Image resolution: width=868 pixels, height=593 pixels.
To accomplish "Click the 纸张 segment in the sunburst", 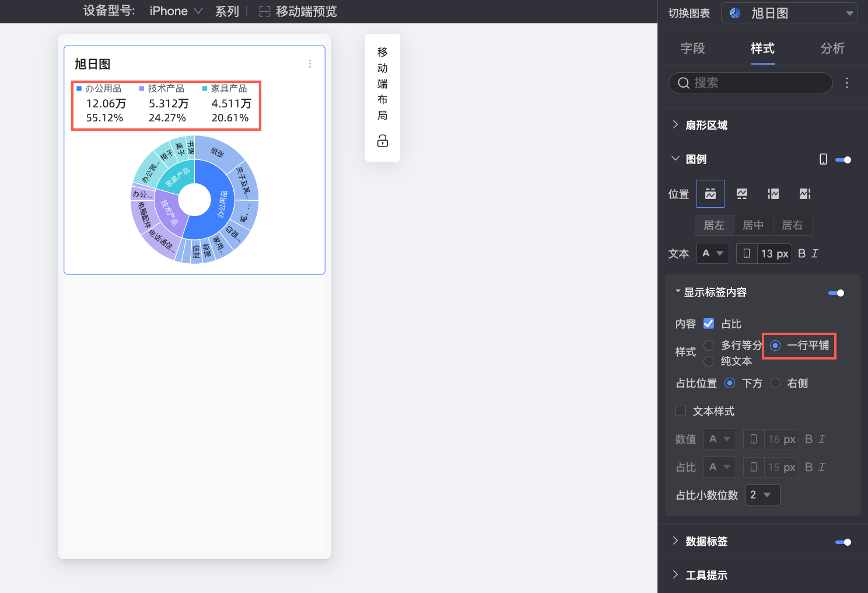I will tap(218, 152).
